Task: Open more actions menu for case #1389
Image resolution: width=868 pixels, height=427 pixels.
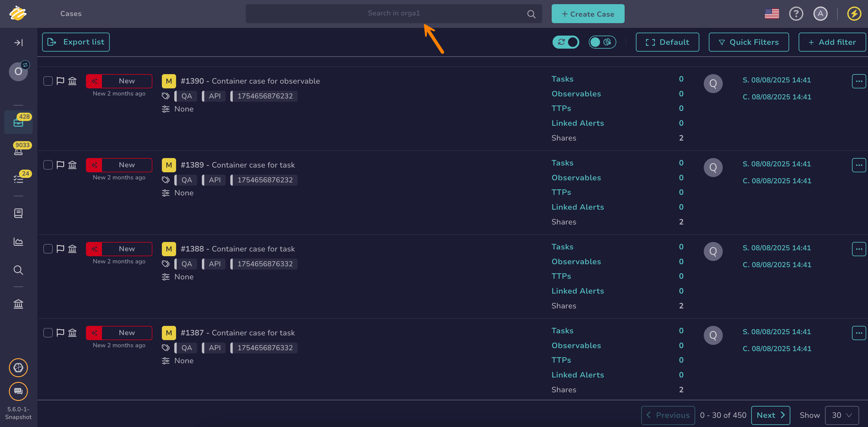Action: (859, 165)
